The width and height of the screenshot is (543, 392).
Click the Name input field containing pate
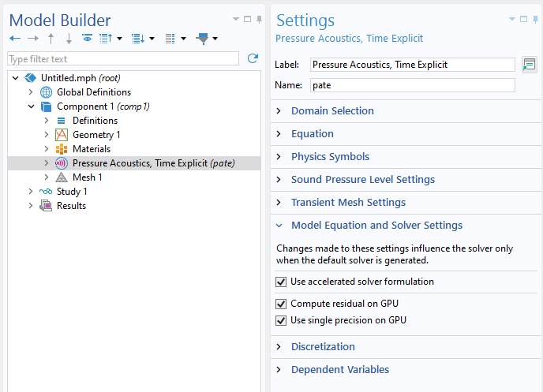point(412,85)
